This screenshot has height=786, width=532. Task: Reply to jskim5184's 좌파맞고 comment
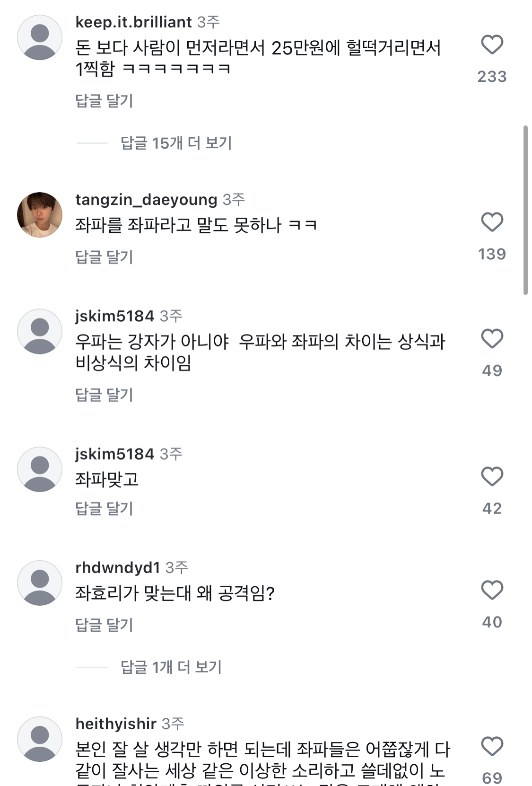(104, 509)
